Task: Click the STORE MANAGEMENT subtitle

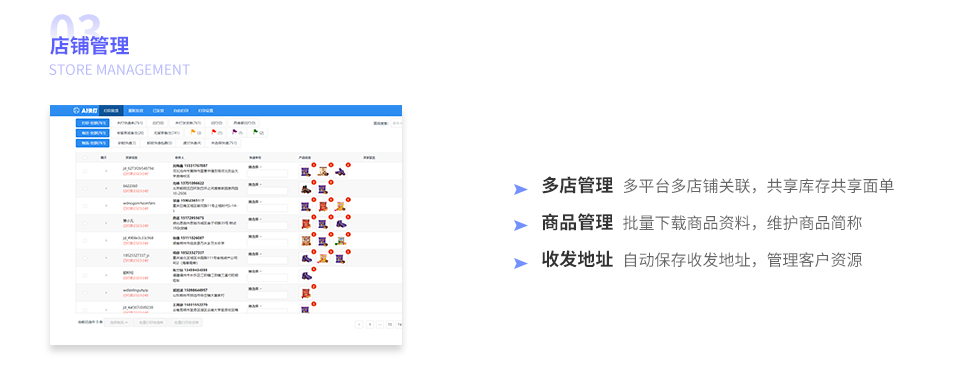Action: (x=119, y=70)
